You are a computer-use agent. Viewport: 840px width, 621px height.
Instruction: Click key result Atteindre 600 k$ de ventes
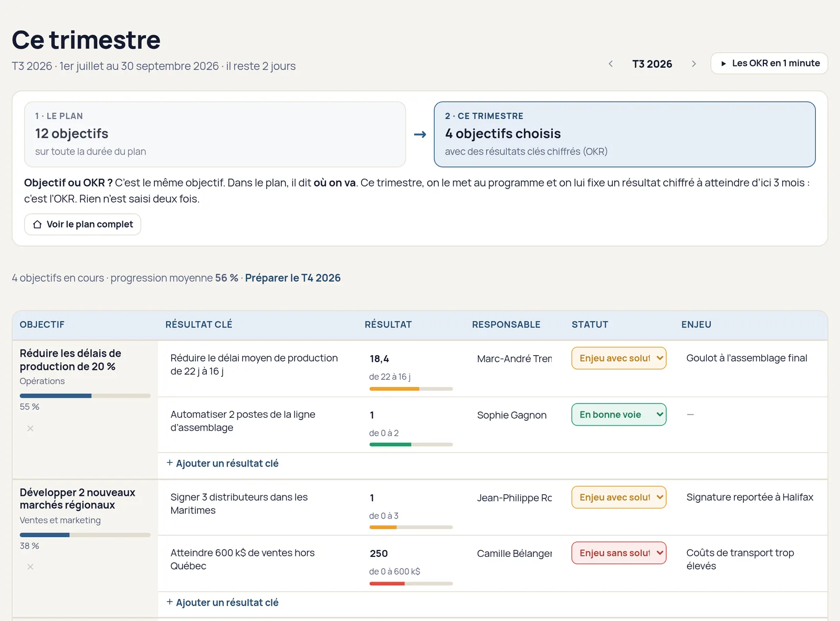coord(243,559)
